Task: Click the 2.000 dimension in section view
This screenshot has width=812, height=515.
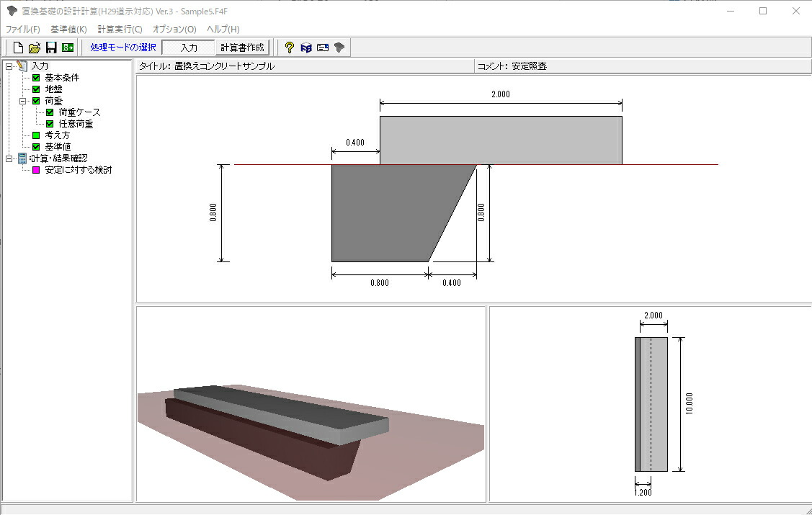Action: coord(500,94)
